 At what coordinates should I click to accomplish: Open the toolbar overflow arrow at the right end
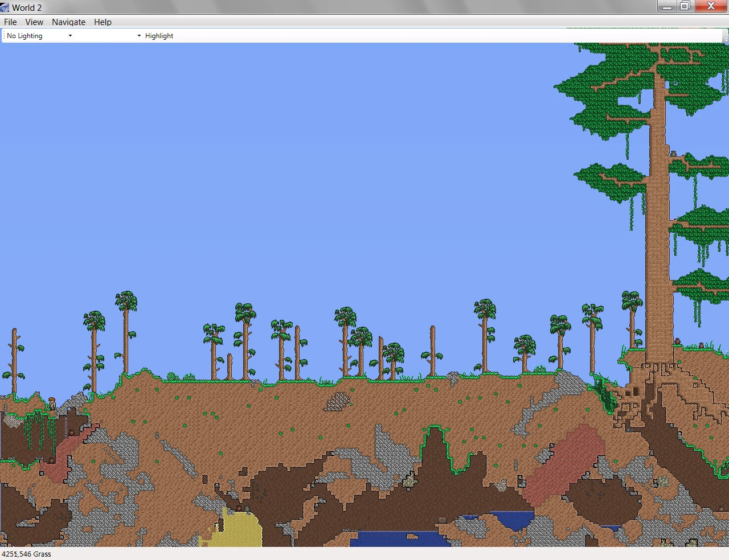tap(725, 36)
